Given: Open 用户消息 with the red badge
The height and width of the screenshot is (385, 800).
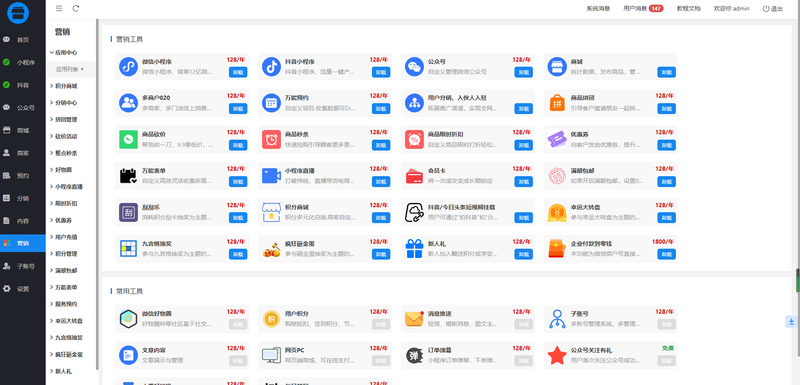Looking at the screenshot, I should (x=643, y=9).
